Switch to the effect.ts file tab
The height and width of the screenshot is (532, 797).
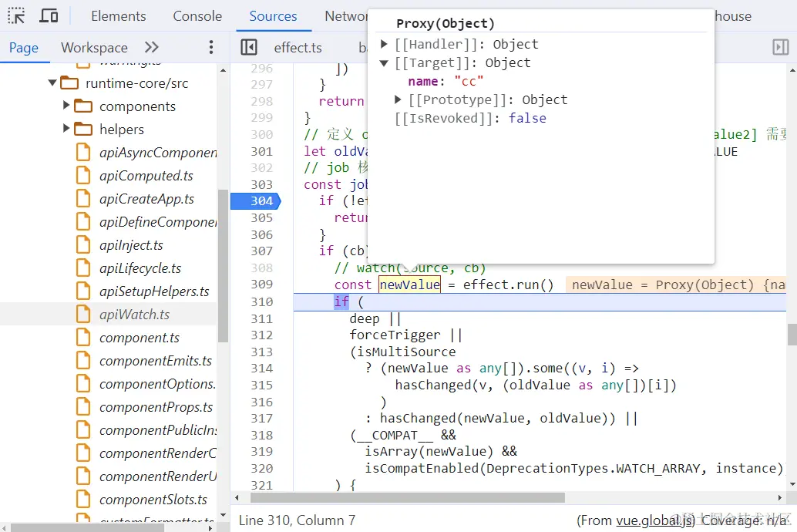tap(298, 47)
